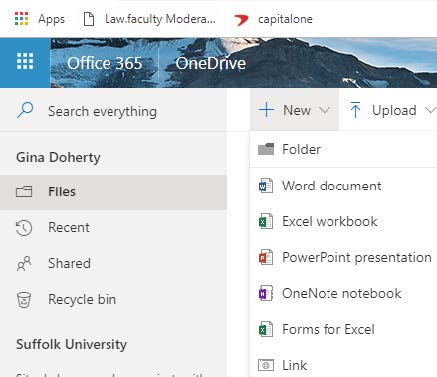The image size is (437, 377).
Task: Click the Upload button label
Action: (394, 110)
